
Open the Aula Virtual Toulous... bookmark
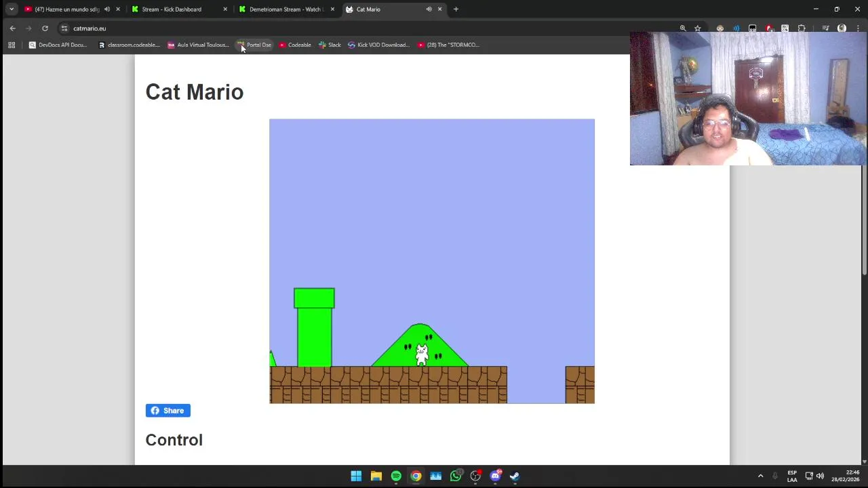(199, 45)
